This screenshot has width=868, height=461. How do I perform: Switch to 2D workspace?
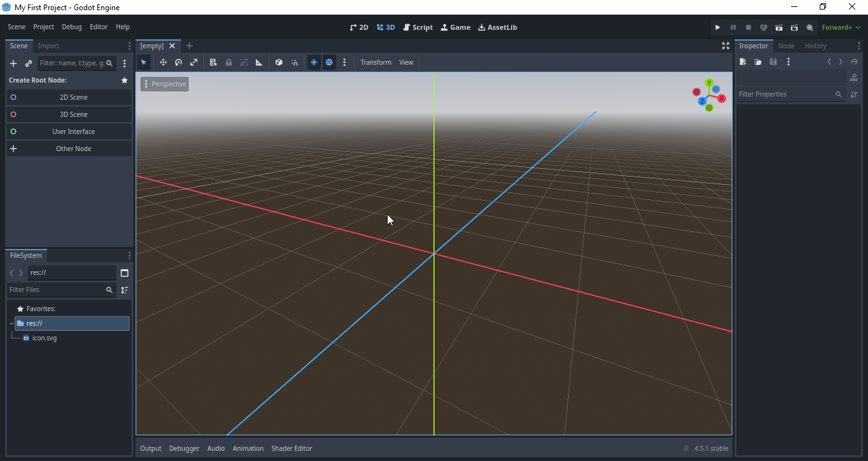pos(359,27)
